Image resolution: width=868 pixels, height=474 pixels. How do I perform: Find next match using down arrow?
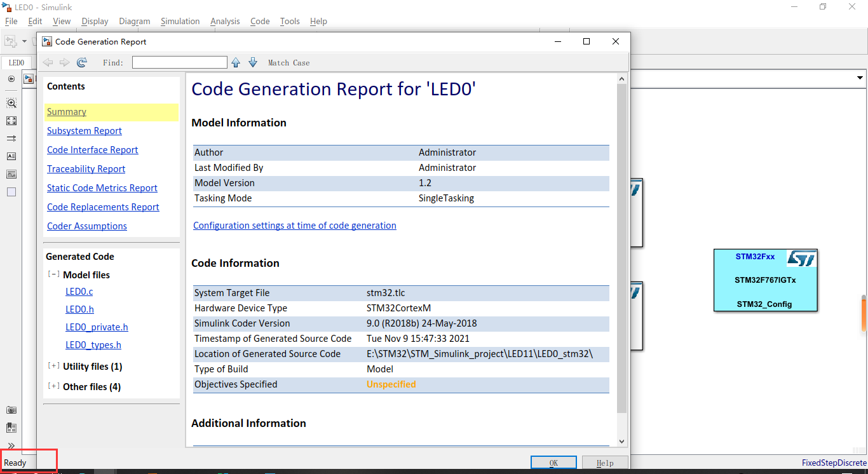(x=253, y=62)
